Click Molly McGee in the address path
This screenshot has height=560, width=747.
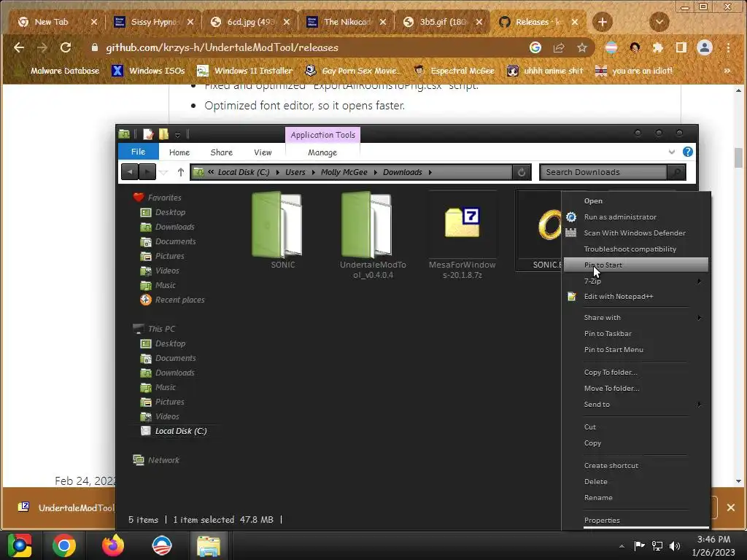[344, 172]
